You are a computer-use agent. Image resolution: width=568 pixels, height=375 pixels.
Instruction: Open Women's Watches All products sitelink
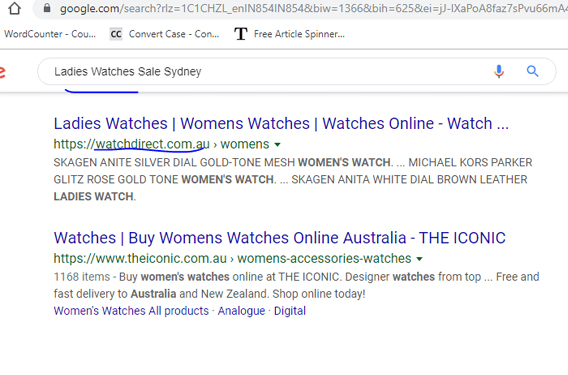click(x=131, y=311)
